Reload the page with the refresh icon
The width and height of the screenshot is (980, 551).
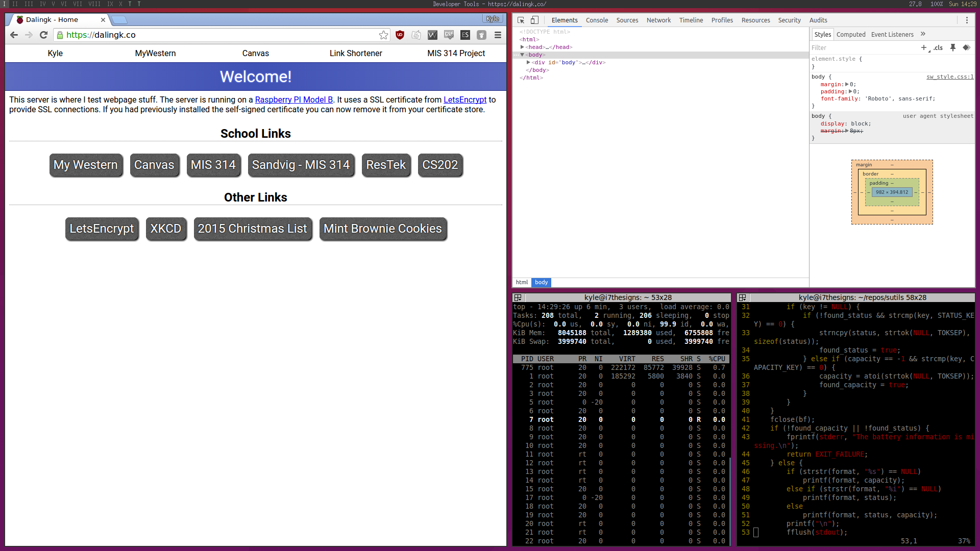(x=44, y=35)
